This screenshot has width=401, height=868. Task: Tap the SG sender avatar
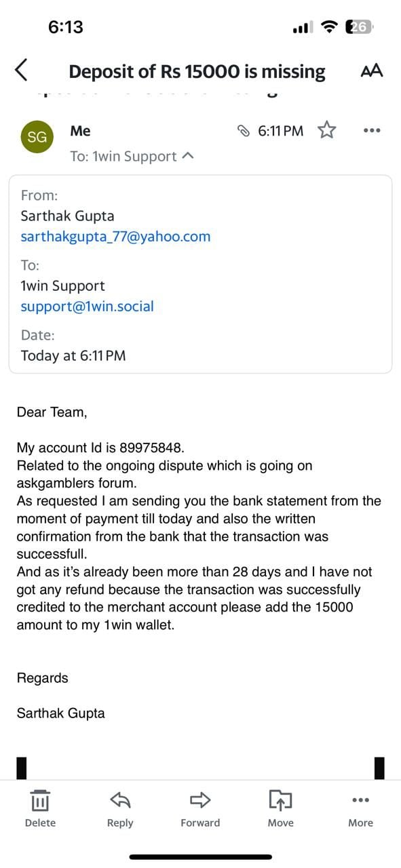[x=37, y=137]
